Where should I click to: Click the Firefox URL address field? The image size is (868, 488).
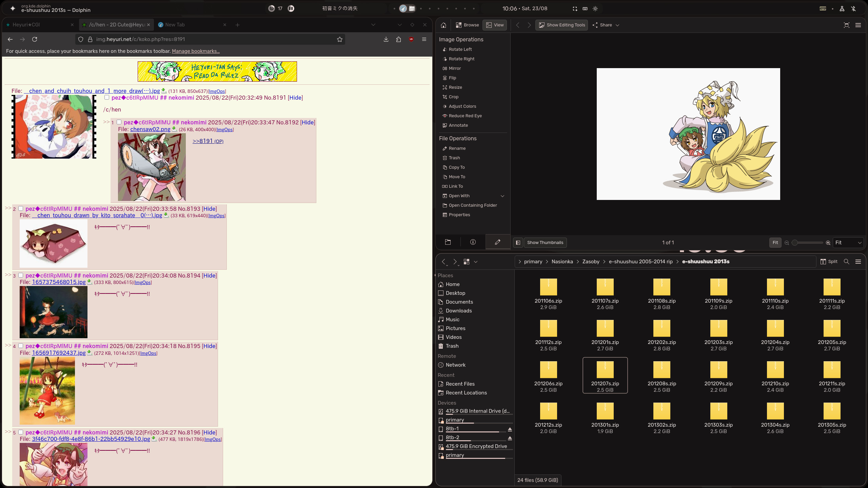tap(210, 39)
